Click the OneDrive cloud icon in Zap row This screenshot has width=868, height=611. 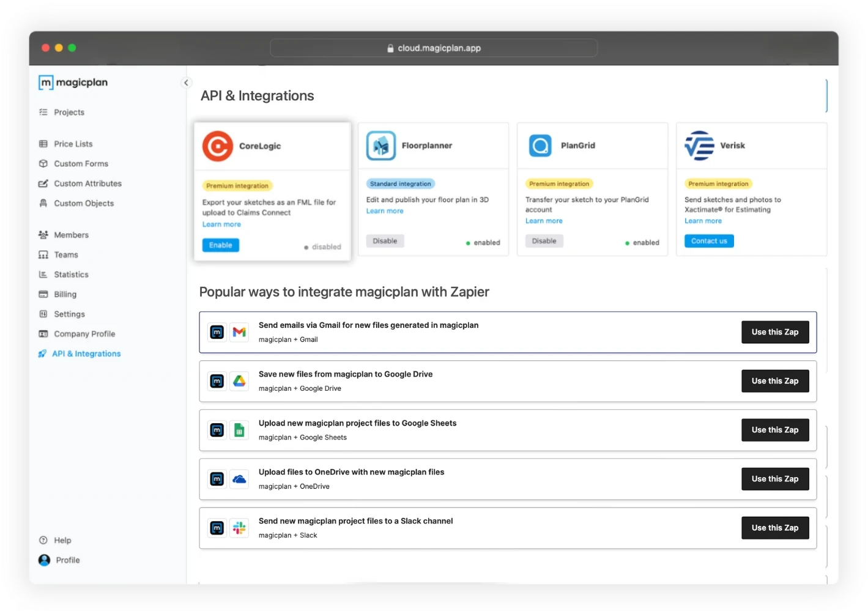(239, 479)
